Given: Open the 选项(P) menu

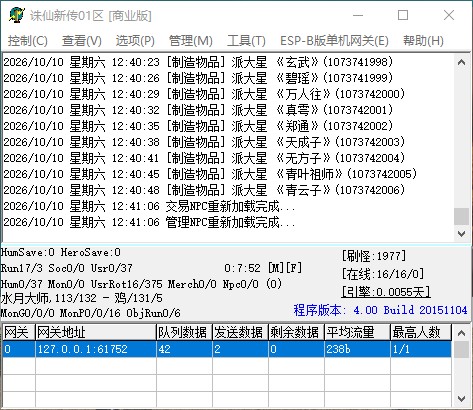Looking at the screenshot, I should [135, 41].
